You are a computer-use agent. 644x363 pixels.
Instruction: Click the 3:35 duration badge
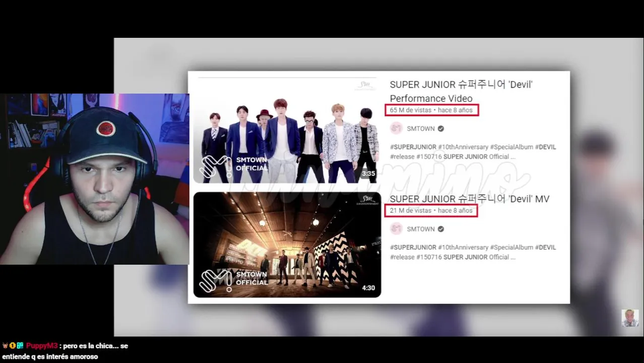[x=368, y=173]
